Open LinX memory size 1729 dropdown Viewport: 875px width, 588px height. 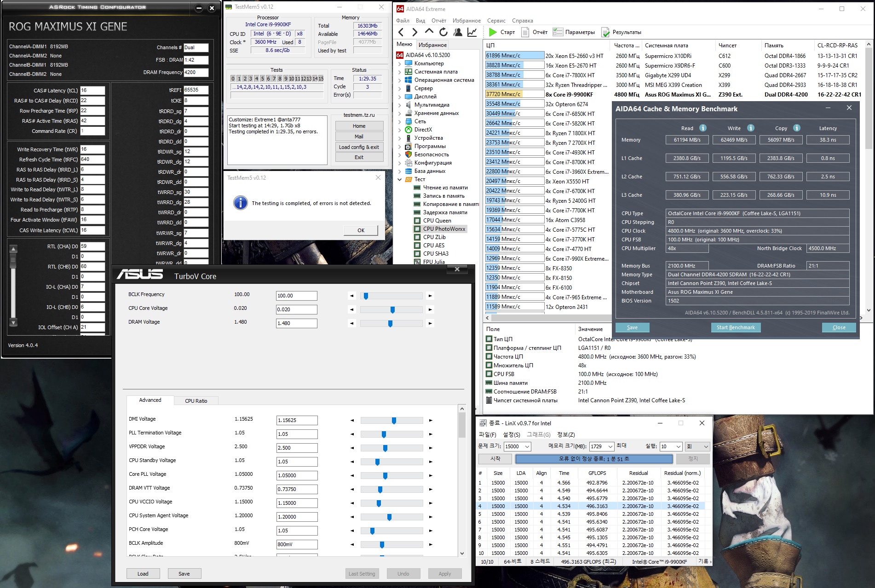click(x=610, y=446)
